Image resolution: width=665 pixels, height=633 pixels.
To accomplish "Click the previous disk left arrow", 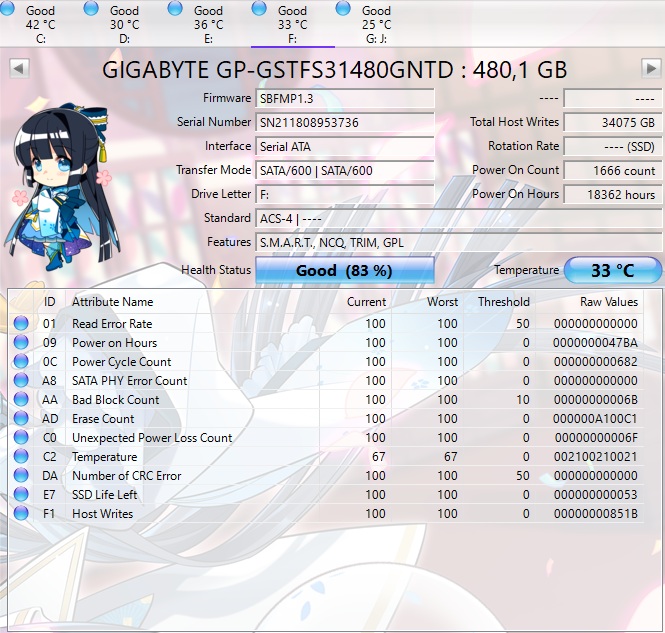I will 19,68.
